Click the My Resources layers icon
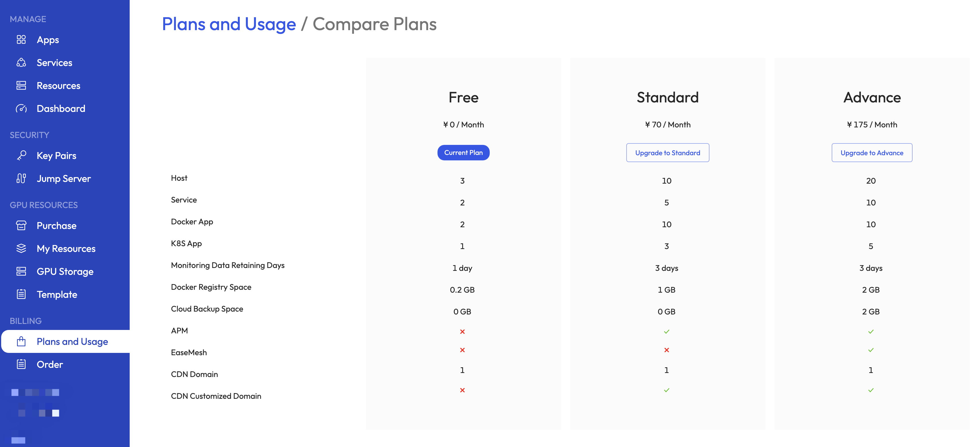The width and height of the screenshot is (980, 447). (21, 248)
